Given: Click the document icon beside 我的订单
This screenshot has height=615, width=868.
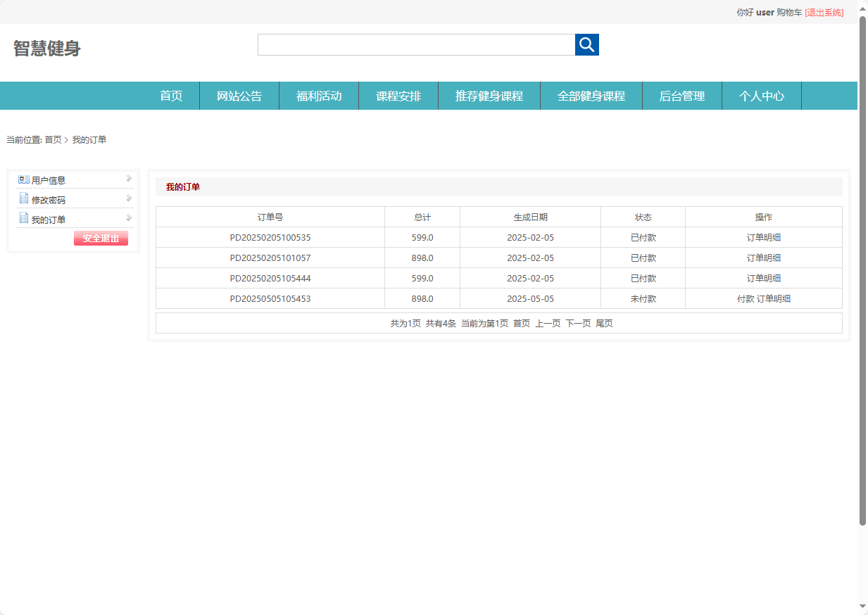Looking at the screenshot, I should 22,218.
